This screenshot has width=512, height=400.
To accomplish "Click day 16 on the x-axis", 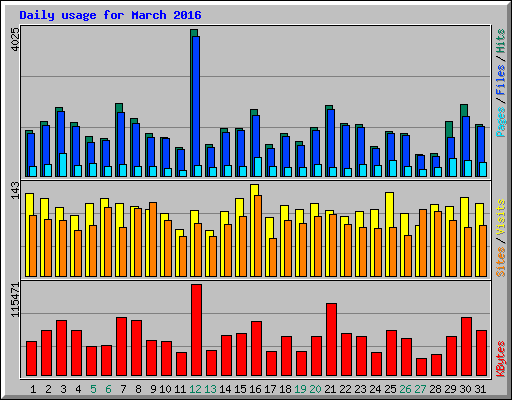I will point(255,389).
